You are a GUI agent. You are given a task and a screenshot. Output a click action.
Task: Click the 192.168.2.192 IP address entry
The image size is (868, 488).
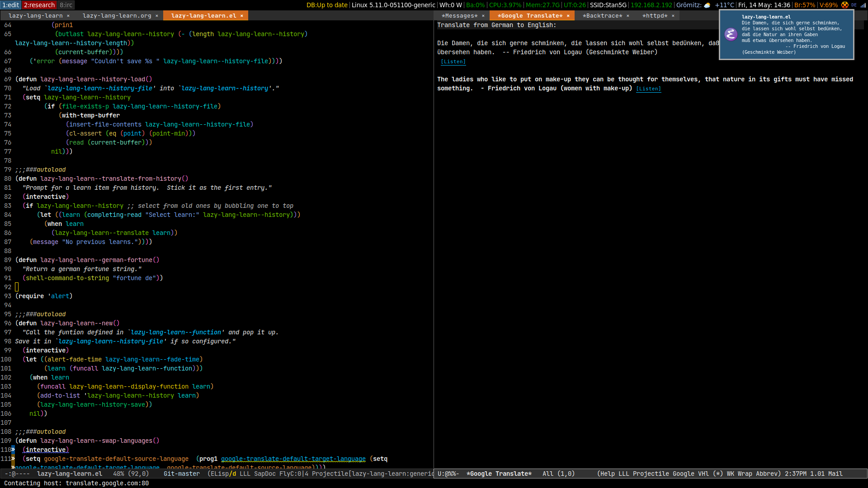pyautogui.click(x=651, y=5)
